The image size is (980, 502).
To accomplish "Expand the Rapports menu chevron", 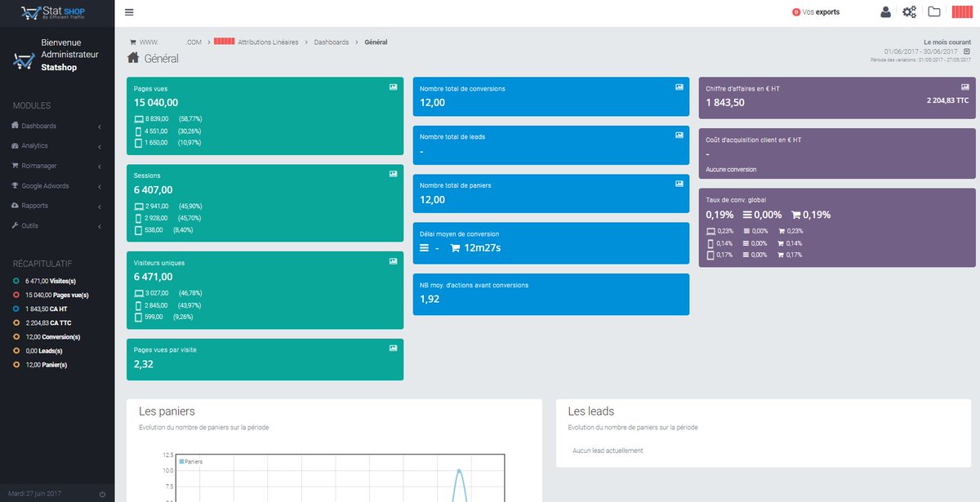I will click(99, 206).
